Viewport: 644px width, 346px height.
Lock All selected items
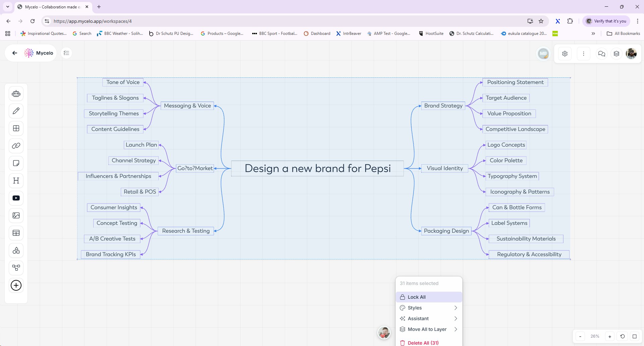(x=417, y=297)
